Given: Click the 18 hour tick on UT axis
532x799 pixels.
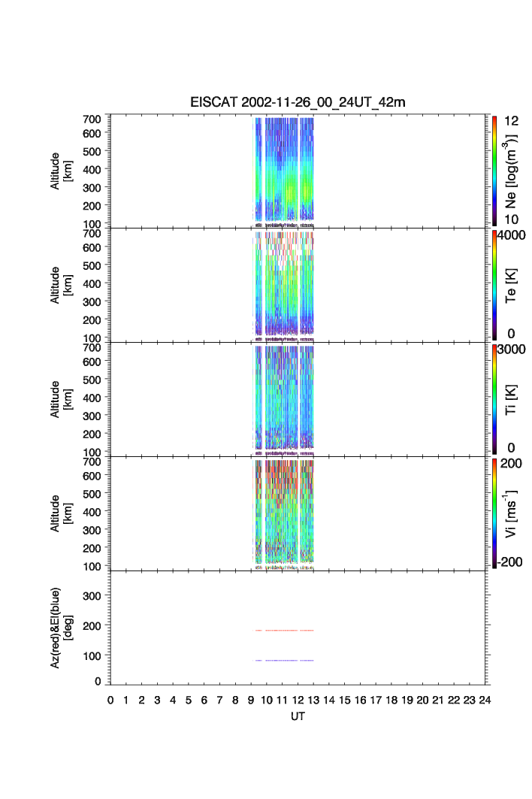Looking at the screenshot, I should [391, 700].
